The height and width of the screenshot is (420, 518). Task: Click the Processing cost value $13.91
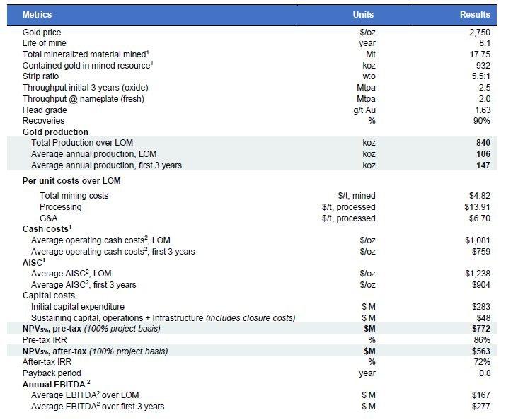476,207
